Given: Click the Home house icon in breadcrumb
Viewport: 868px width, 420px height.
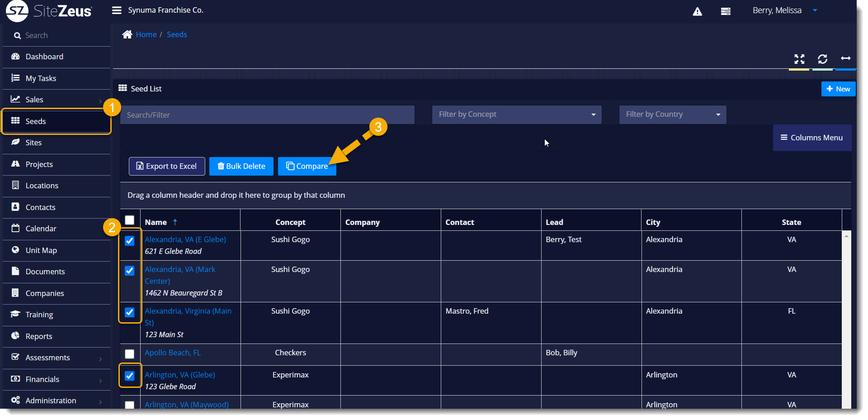Looking at the screenshot, I should coord(127,34).
